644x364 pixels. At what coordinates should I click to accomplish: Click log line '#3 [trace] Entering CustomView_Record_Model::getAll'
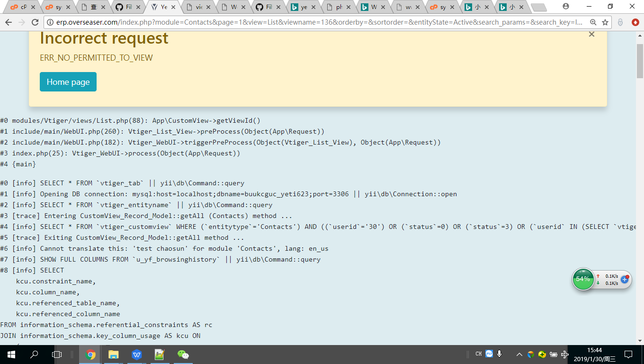(x=146, y=216)
